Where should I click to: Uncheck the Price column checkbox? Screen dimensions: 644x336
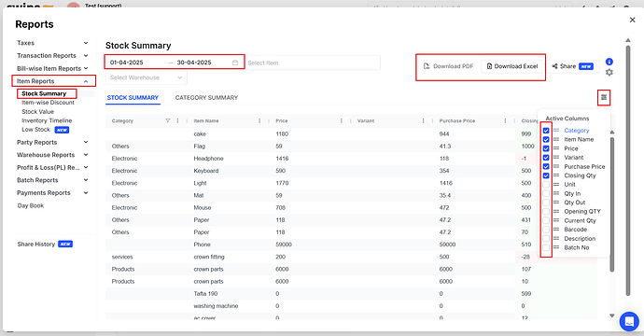(546, 148)
